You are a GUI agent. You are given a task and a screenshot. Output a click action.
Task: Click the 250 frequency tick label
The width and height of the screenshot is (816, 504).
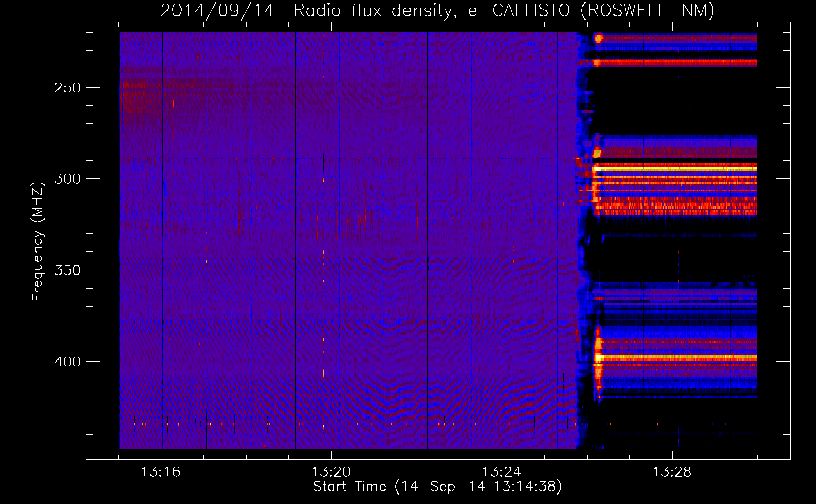click(68, 88)
